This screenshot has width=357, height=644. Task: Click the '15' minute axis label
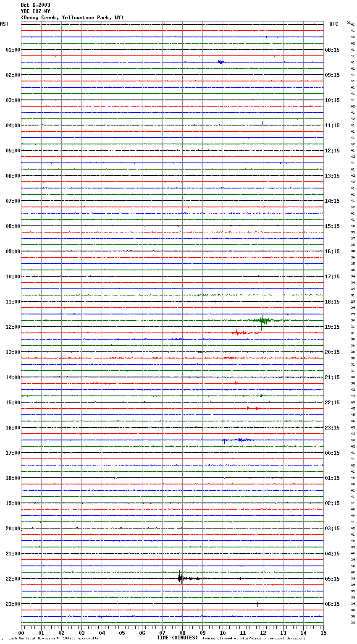[x=323, y=633]
